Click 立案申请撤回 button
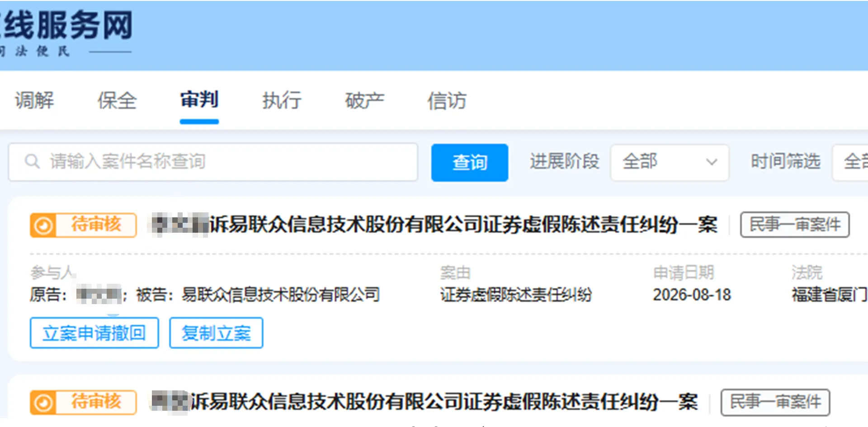Screen dimensions: 868x427 (x=94, y=333)
